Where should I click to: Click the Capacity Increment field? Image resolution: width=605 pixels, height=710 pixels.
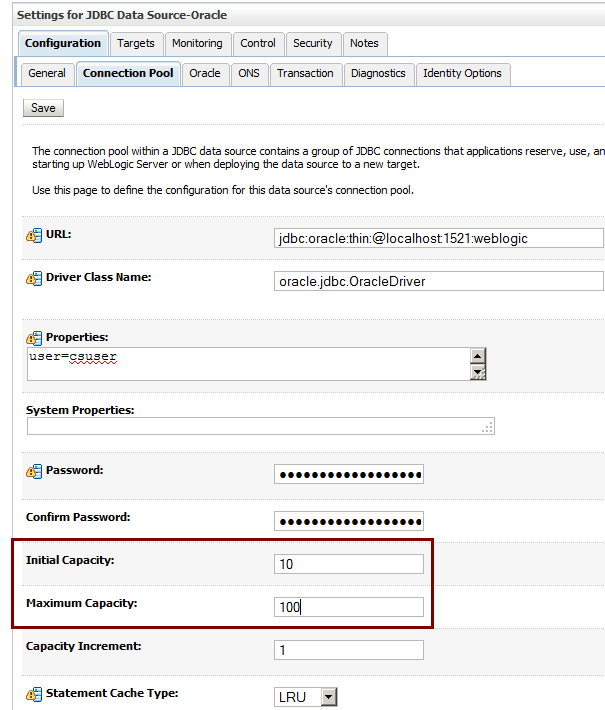click(349, 650)
